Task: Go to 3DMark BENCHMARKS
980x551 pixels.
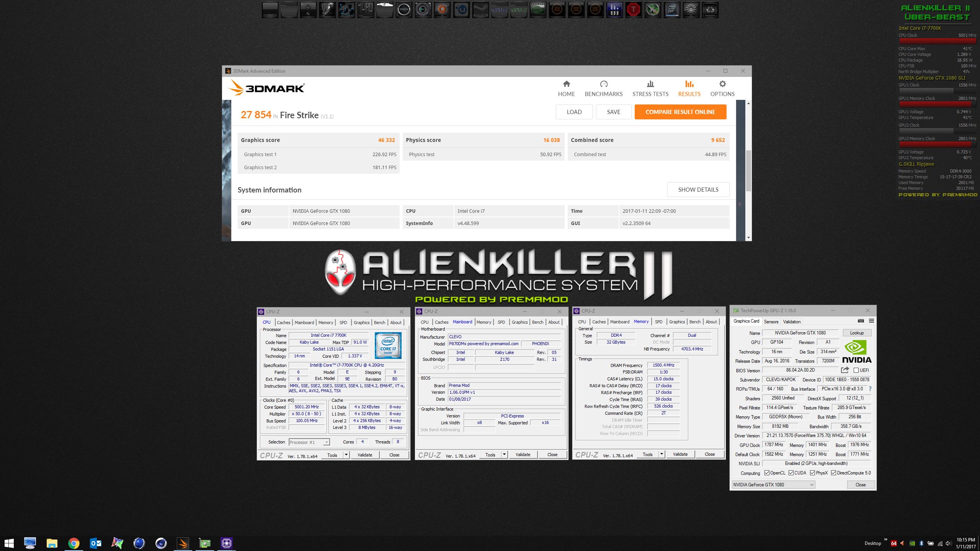Action: [604, 89]
